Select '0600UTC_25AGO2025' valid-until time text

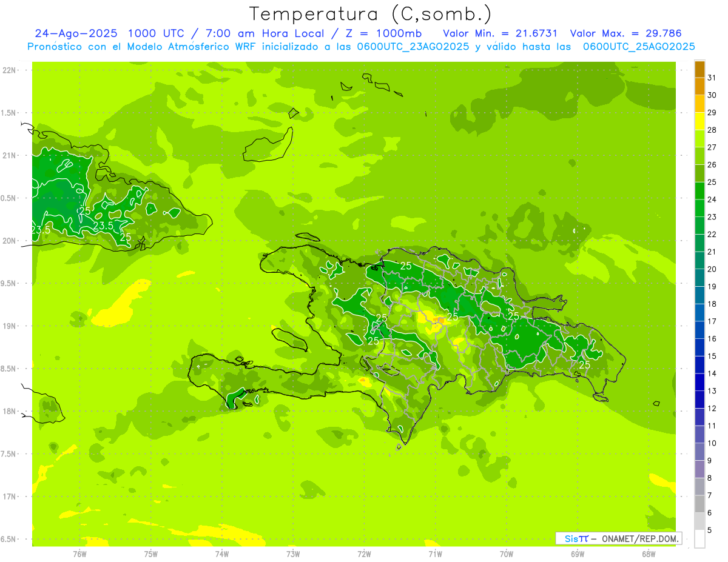click(x=638, y=47)
